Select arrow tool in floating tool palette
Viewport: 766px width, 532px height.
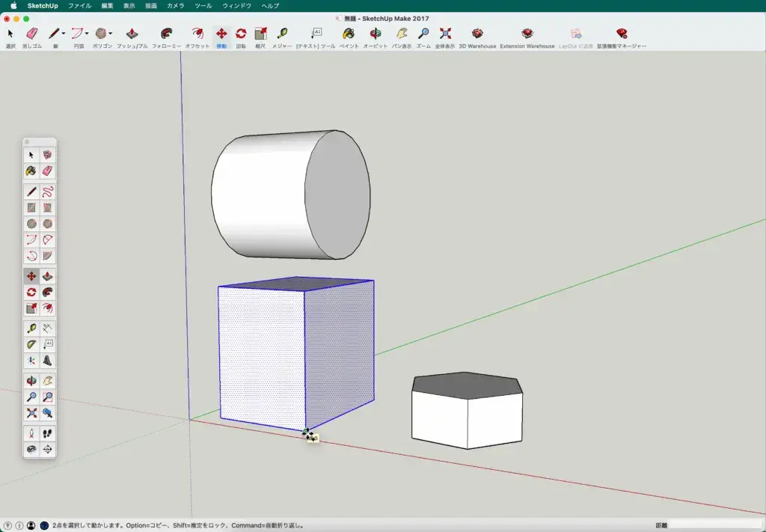(x=31, y=155)
